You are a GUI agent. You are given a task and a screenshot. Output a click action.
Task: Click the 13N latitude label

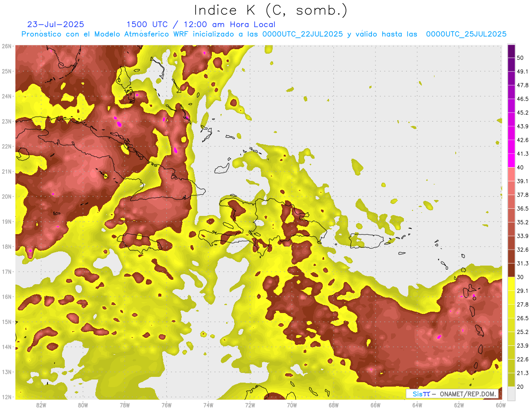(7, 372)
